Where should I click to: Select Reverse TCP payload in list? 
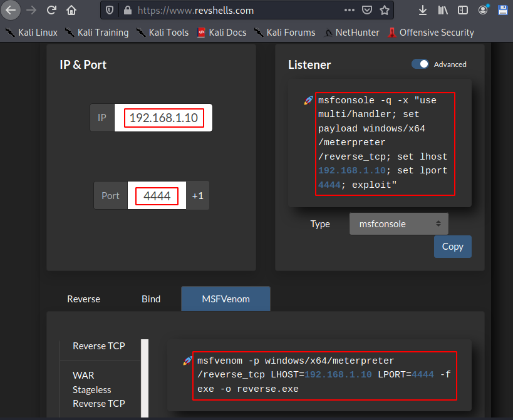(x=99, y=346)
